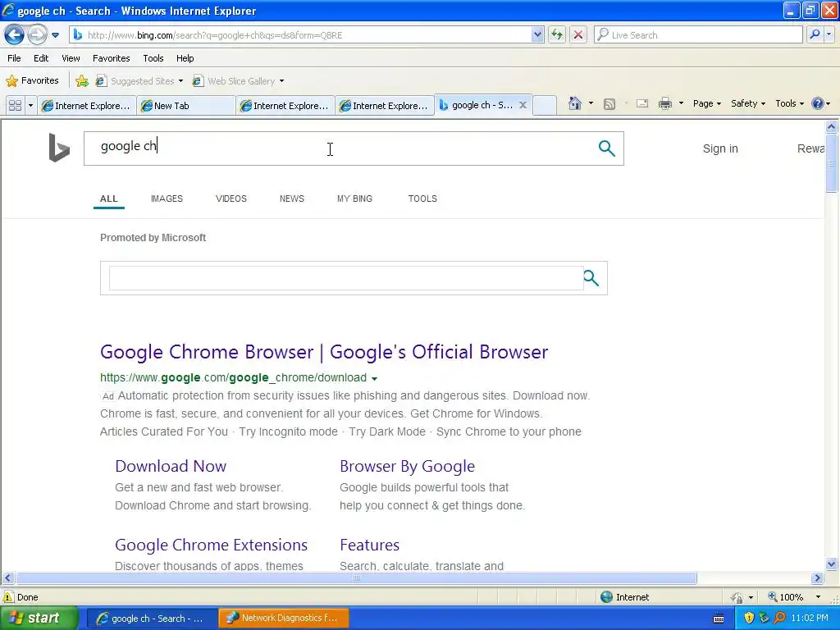Open the Home button dropdown arrow
Screen dimensions: 840x630
tap(591, 103)
